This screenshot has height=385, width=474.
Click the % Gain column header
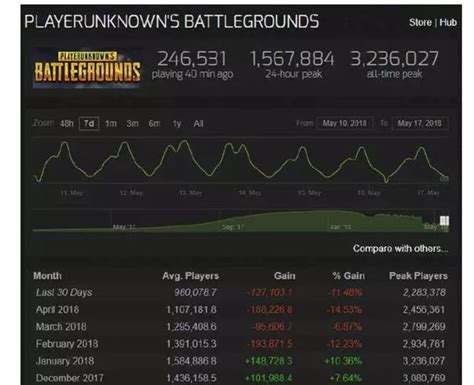(348, 276)
